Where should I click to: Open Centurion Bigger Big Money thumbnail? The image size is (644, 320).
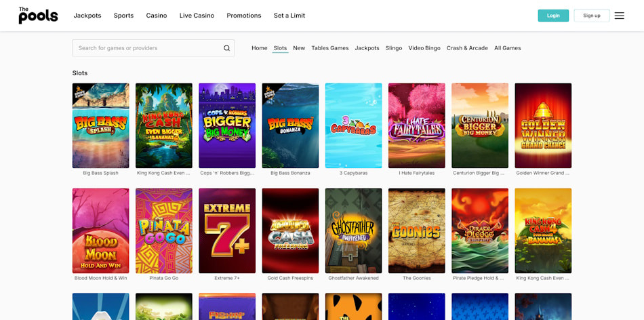point(480,125)
